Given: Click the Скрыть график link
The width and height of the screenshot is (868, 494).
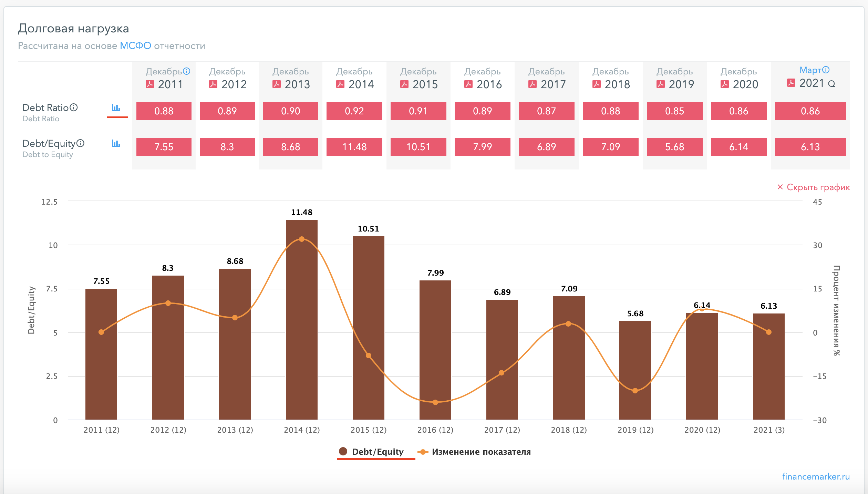Looking at the screenshot, I should tap(818, 187).
